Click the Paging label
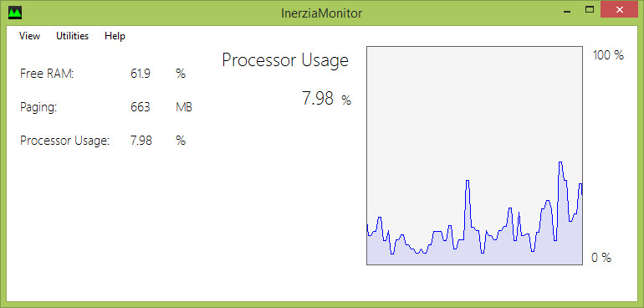The image size is (644, 308). click(x=38, y=108)
